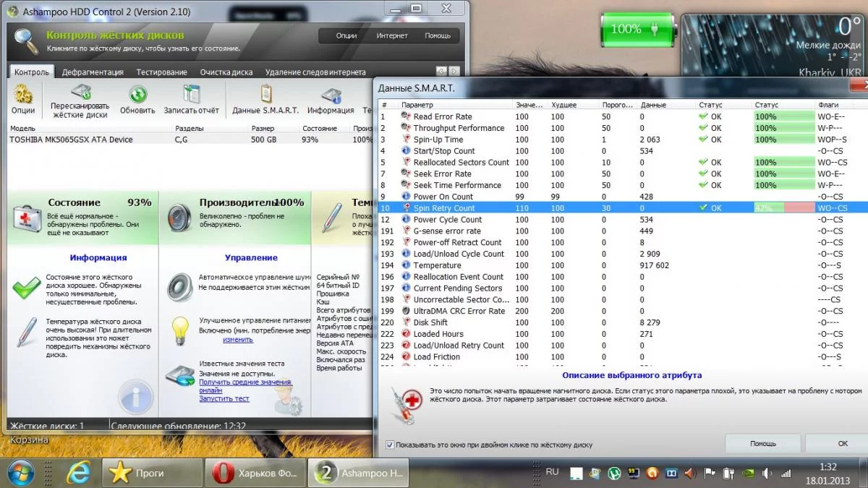The image size is (868, 488).
Task: Click the Temperature row thermometer icon
Action: [406, 265]
